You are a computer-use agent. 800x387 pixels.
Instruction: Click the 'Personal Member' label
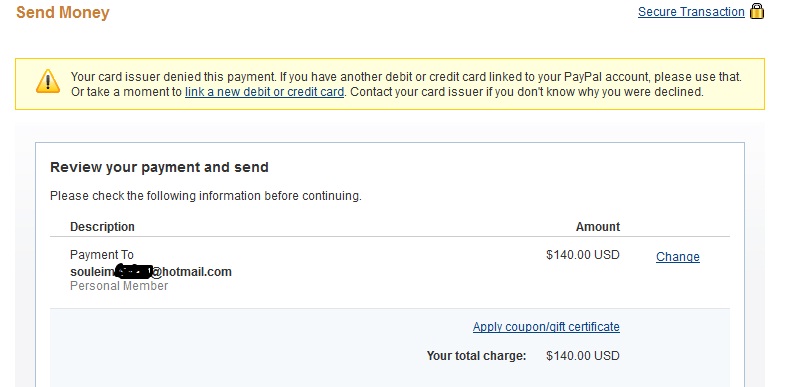click(x=119, y=286)
